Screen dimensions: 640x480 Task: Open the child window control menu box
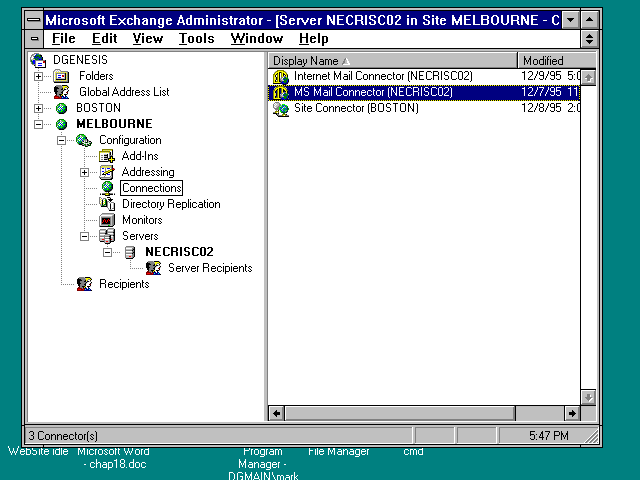34,39
